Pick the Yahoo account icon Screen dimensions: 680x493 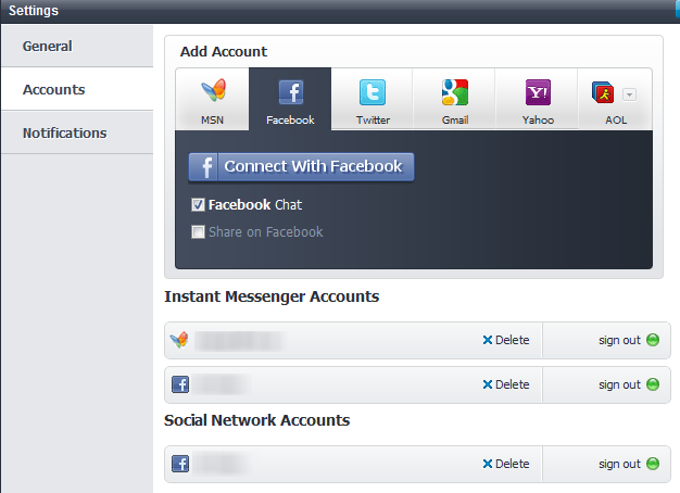click(538, 92)
